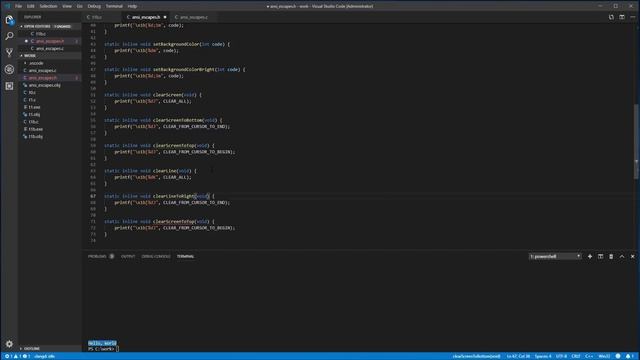
Task: Collapse the Open Editors section
Action: (49, 26)
